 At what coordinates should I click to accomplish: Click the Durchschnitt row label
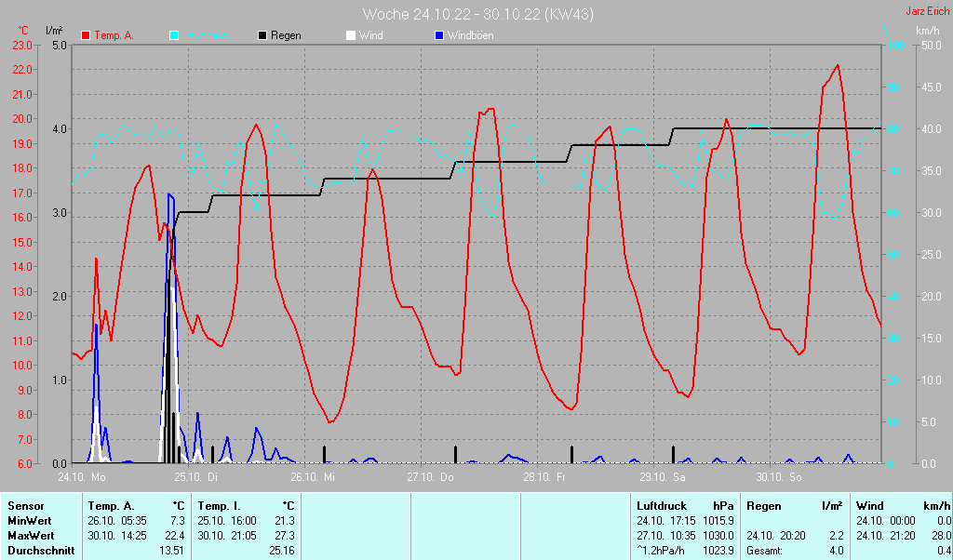pos(39,551)
